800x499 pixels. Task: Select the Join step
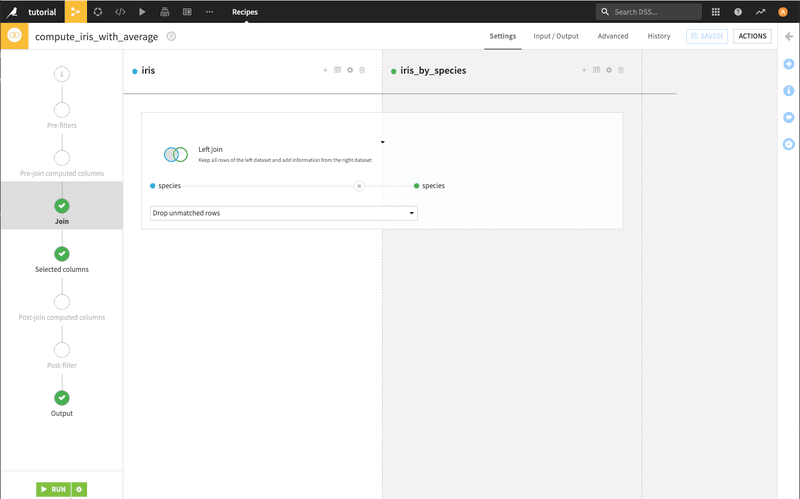pyautogui.click(x=62, y=205)
